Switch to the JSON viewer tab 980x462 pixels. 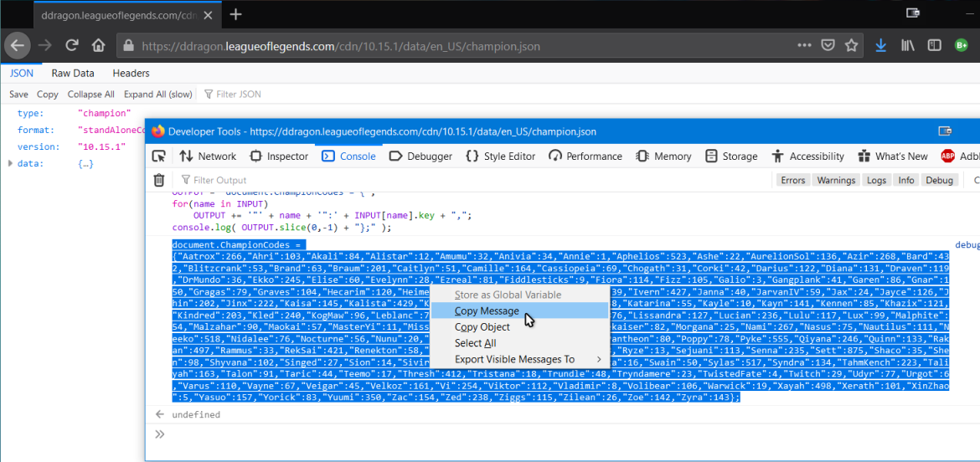coord(21,73)
